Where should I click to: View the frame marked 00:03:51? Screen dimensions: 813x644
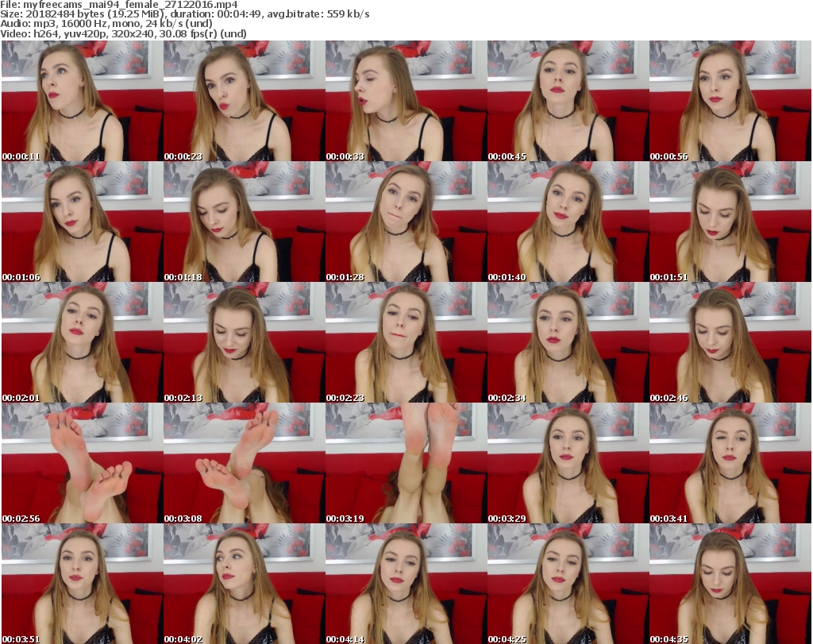(82, 584)
